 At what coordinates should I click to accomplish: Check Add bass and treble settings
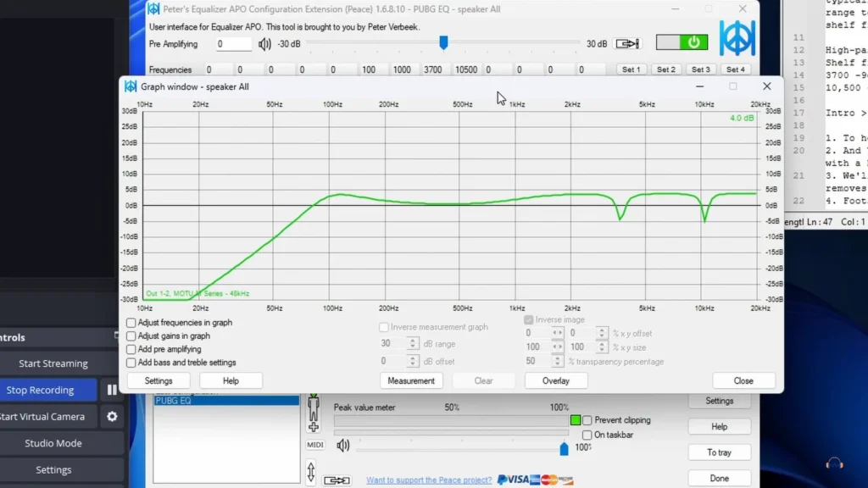point(131,363)
